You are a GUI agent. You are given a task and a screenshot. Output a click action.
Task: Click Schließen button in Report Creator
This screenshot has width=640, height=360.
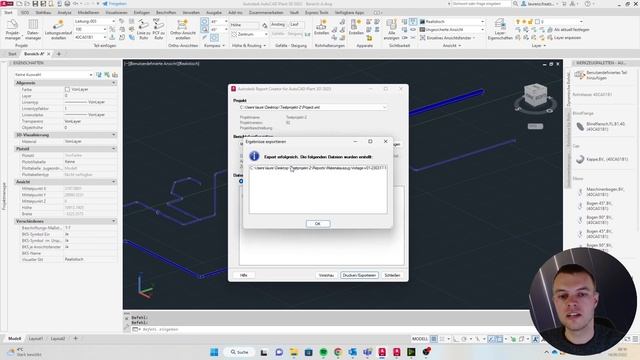point(392,276)
